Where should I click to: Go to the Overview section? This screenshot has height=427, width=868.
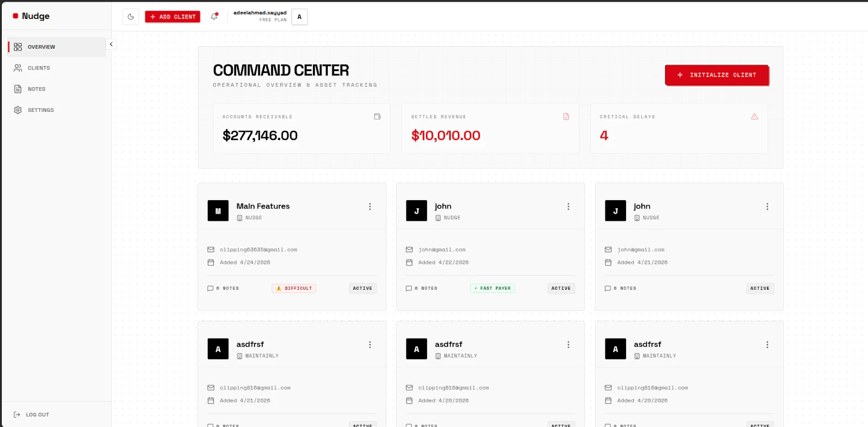(x=56, y=47)
